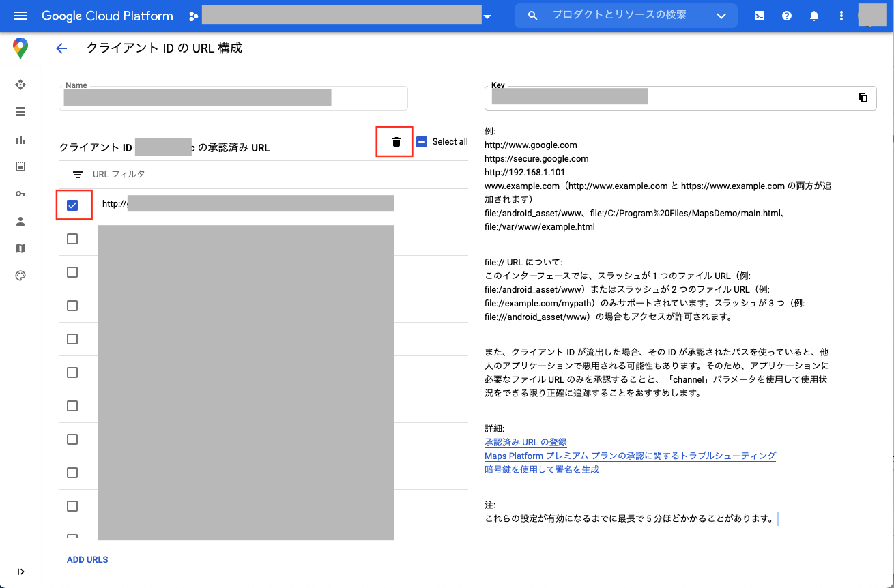Viewport: 894px width, 588px height.
Task: Check the eighth URL row checkbox
Action: pyautogui.click(x=72, y=439)
